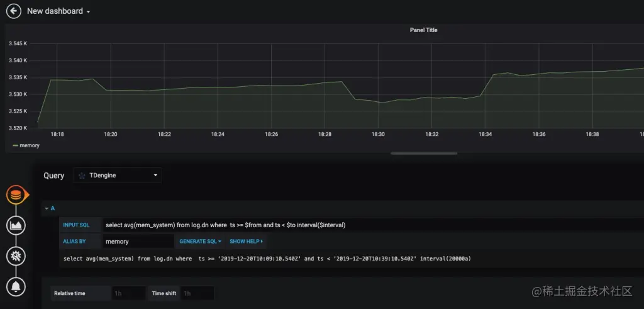Click the 18:18 time axis label
644x309 pixels.
(x=57, y=134)
